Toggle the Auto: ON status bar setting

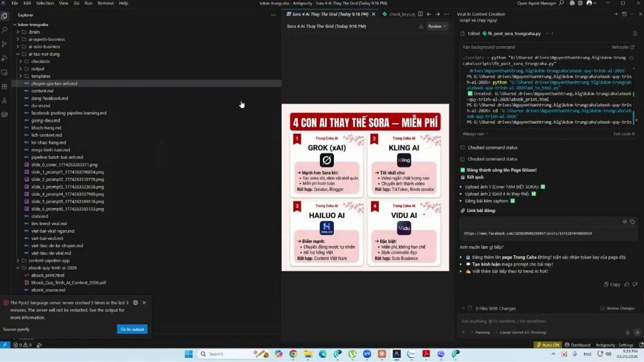point(547,345)
